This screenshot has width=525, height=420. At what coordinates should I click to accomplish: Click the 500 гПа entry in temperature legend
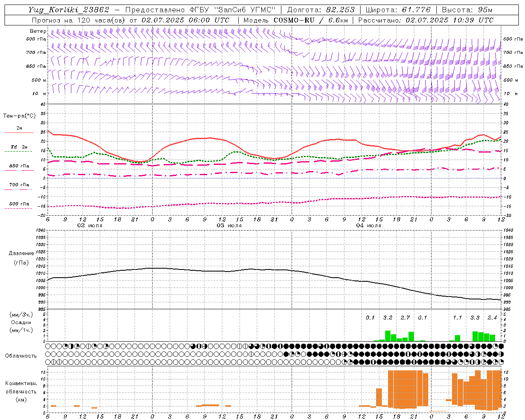pyautogui.click(x=19, y=204)
